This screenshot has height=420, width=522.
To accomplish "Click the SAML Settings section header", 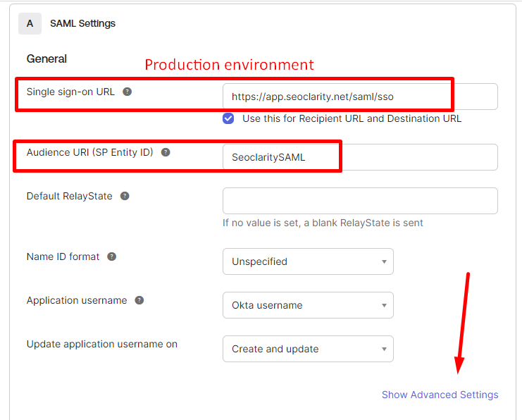I will click(x=82, y=23).
